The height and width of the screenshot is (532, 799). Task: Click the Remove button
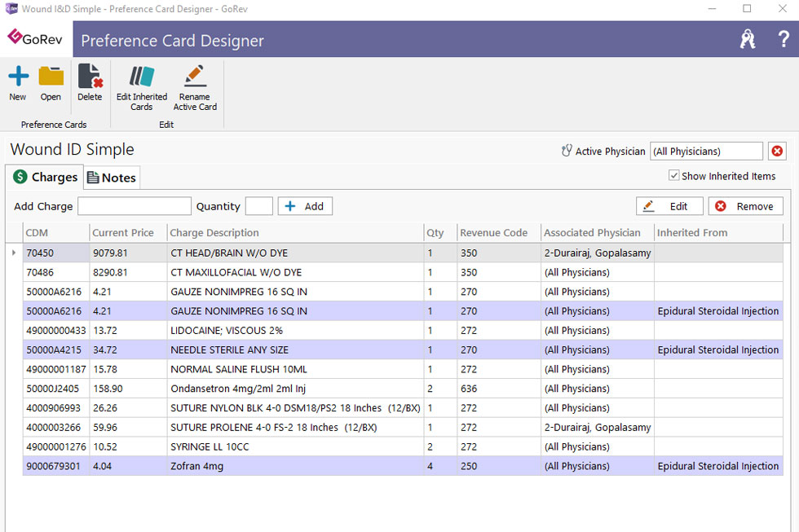(745, 206)
